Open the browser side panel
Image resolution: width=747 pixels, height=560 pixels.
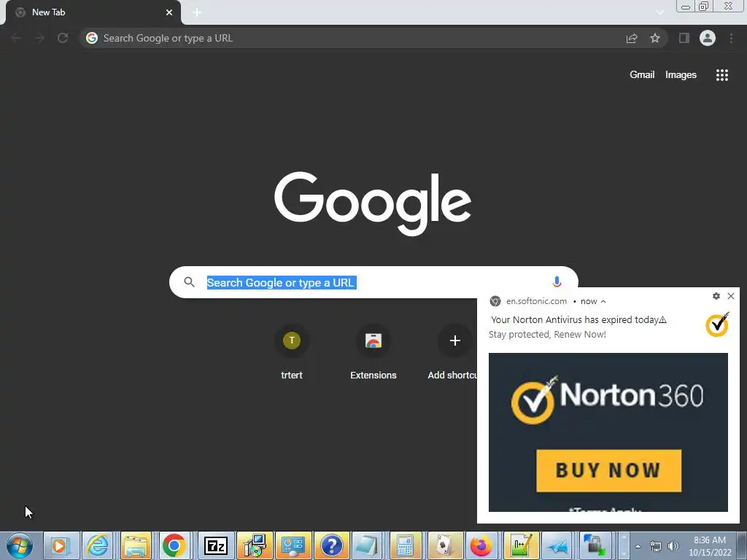[x=684, y=38]
